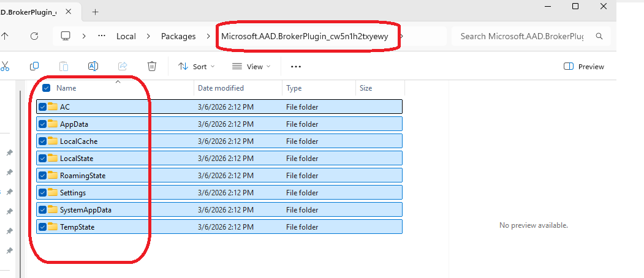Sort by Date modified column header
Screen dimensions: 644x278
point(221,88)
